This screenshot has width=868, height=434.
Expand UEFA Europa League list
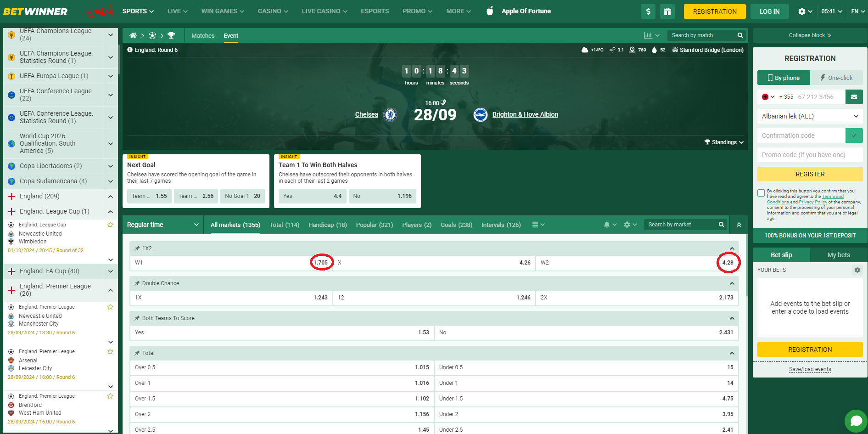pyautogui.click(x=111, y=76)
